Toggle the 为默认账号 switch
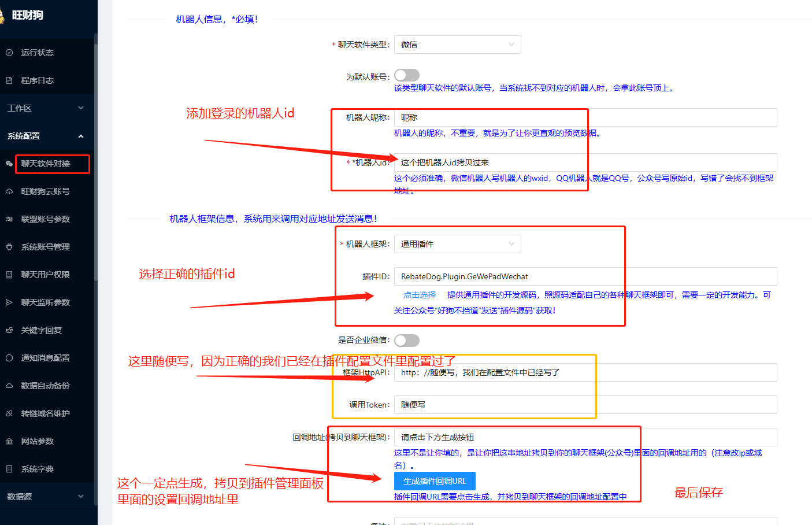 407,76
